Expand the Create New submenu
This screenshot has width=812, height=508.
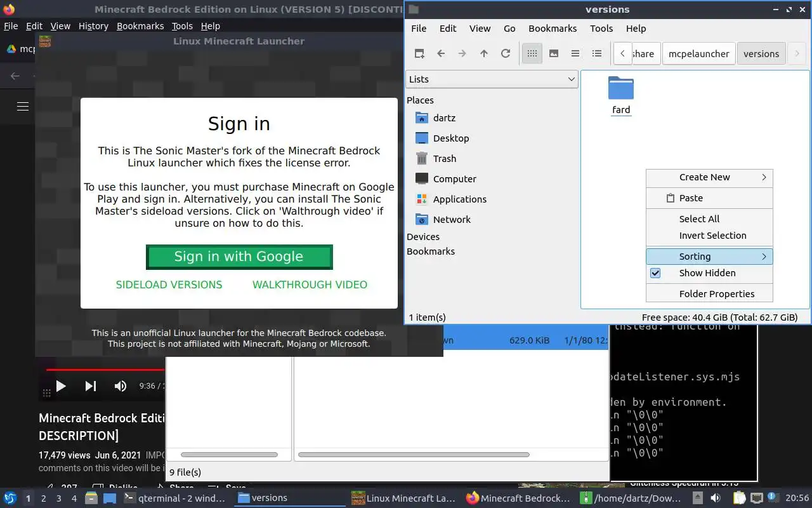click(x=709, y=177)
